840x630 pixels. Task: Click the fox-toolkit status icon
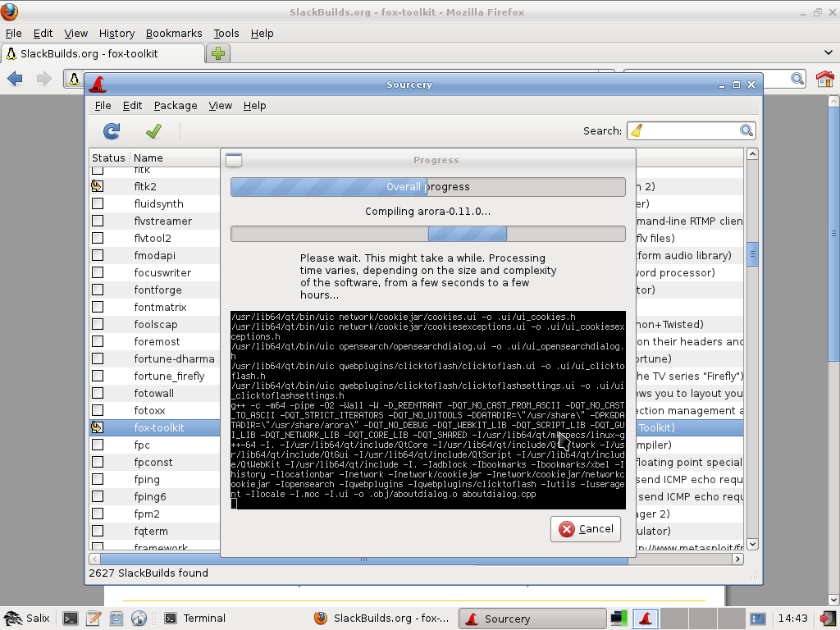(x=97, y=427)
